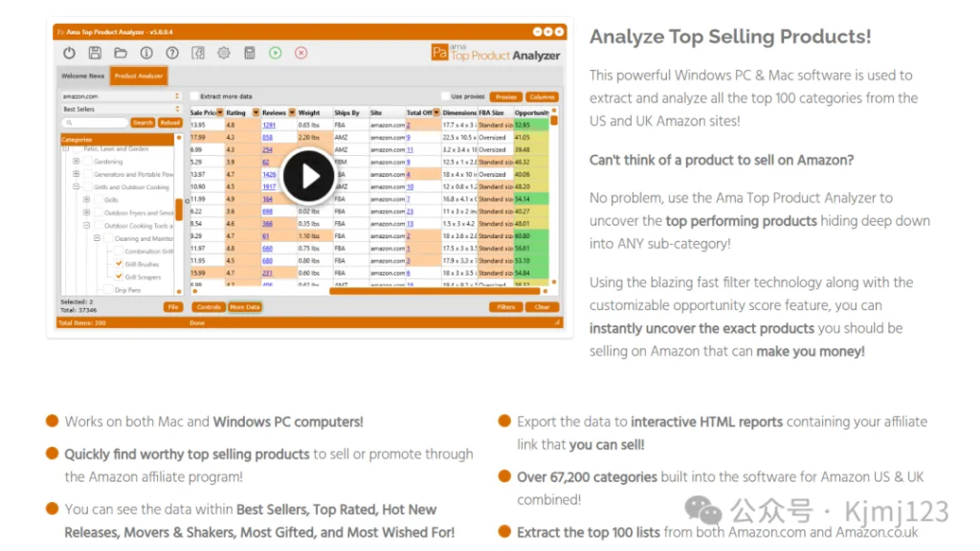Click the orange Search button
The height and width of the screenshot is (551, 980).
pyautogui.click(x=143, y=123)
